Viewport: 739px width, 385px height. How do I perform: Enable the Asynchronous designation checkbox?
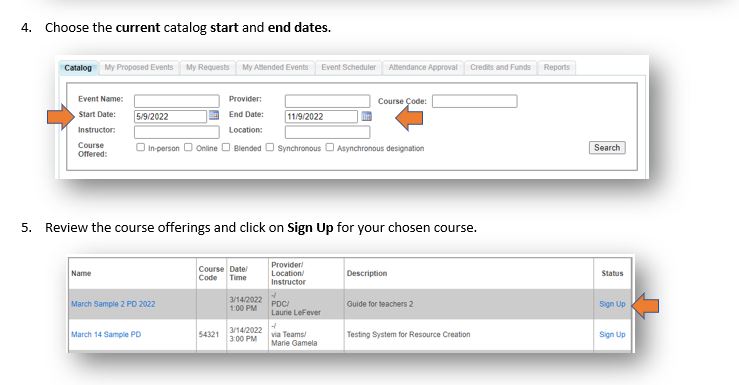tap(329, 147)
